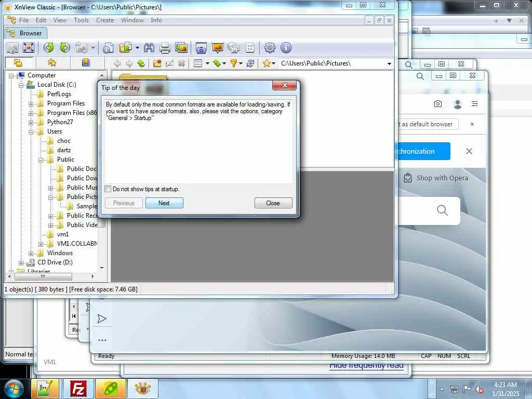Click the rotate left green icon
Viewport: 532px width, 399px height.
49,48
